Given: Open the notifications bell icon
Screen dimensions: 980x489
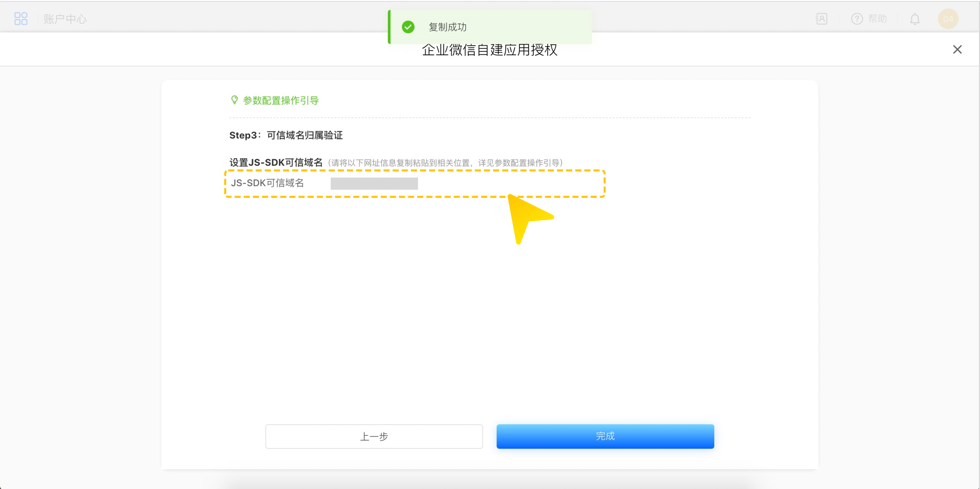Looking at the screenshot, I should click(x=915, y=19).
